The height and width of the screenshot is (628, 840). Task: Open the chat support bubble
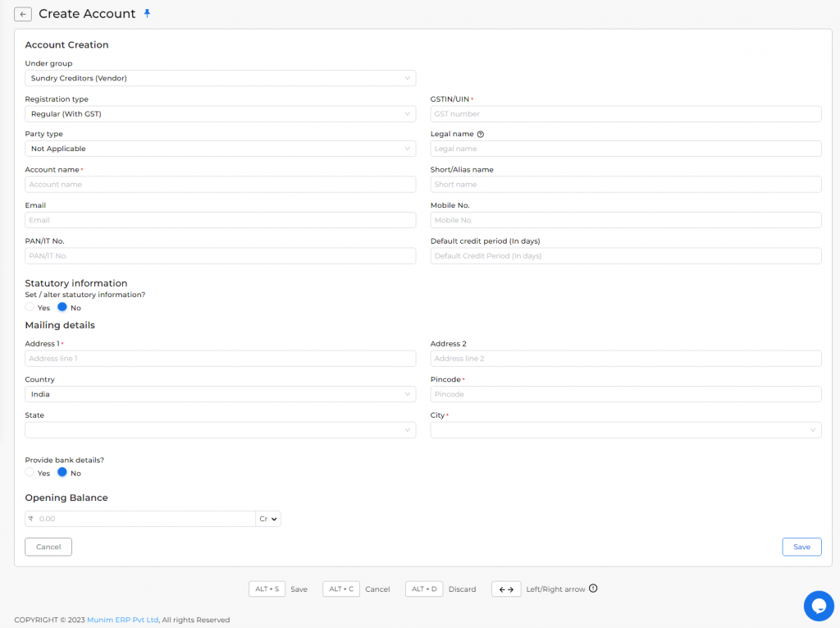pos(819,606)
